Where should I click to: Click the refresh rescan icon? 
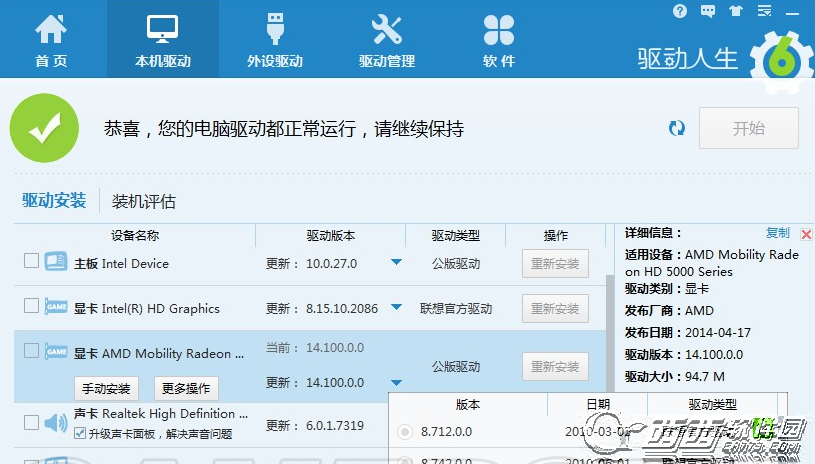677,128
